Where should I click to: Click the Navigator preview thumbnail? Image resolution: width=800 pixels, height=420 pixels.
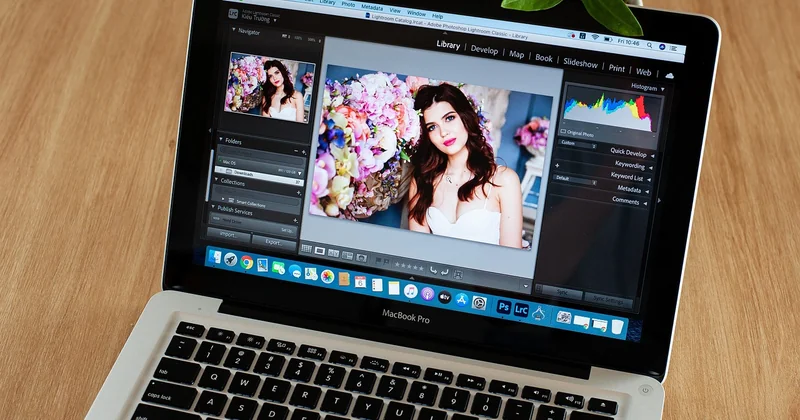point(270,87)
